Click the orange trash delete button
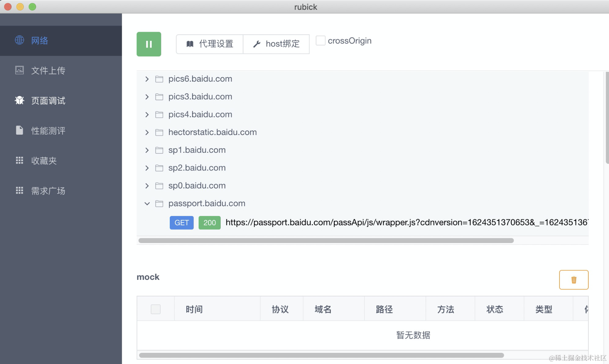The height and width of the screenshot is (364, 609). pyautogui.click(x=574, y=280)
